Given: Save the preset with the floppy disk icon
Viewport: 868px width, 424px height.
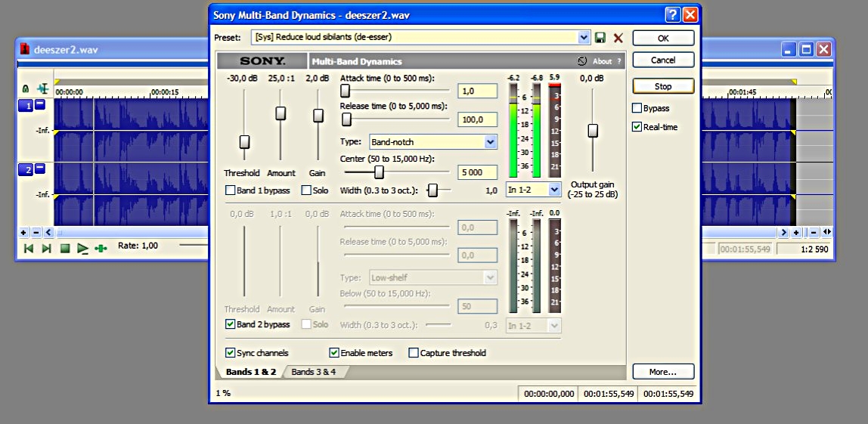Looking at the screenshot, I should [x=600, y=38].
